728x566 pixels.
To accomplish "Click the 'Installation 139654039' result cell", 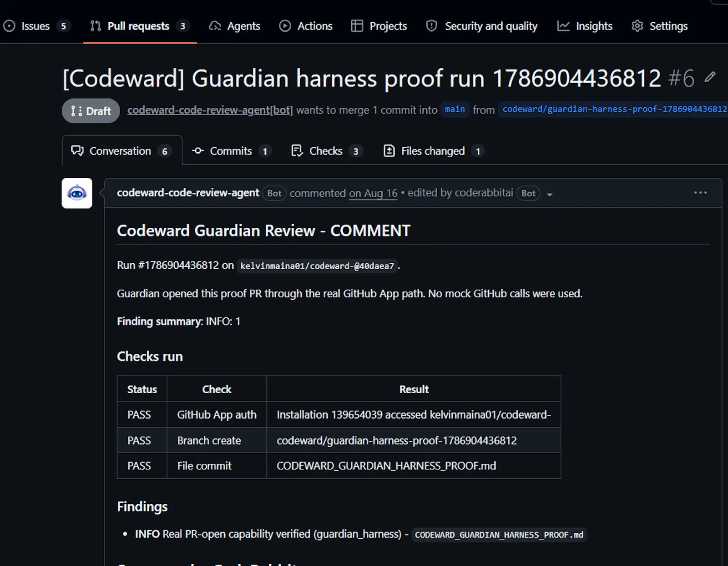I will click(414, 415).
